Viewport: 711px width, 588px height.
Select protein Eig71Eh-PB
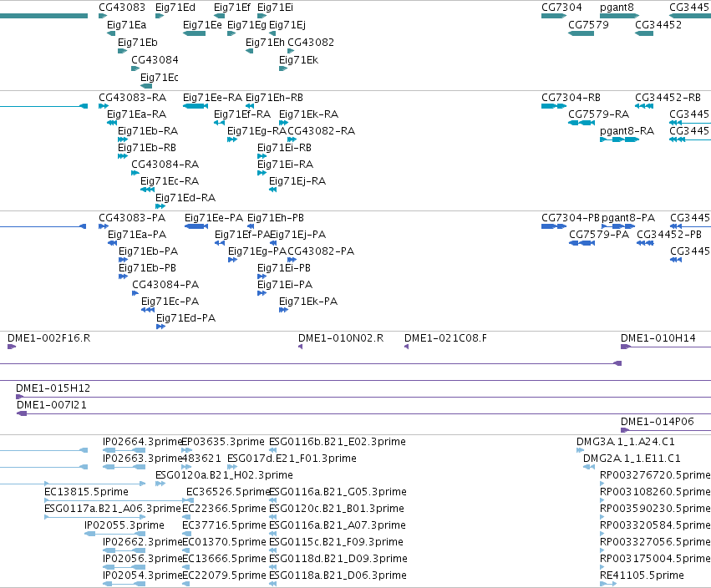click(275, 218)
